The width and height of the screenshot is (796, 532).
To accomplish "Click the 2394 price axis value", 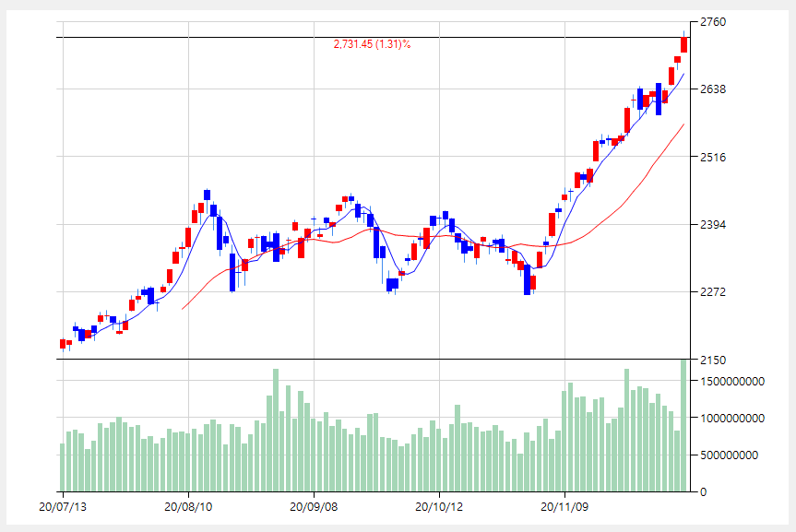I will click(x=713, y=224).
